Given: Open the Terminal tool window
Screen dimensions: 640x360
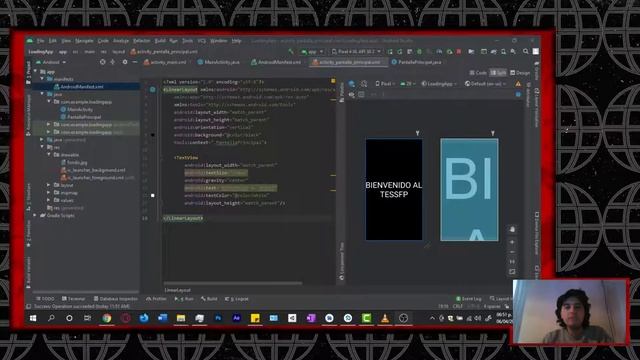Looking at the screenshot, I should [x=73, y=299].
